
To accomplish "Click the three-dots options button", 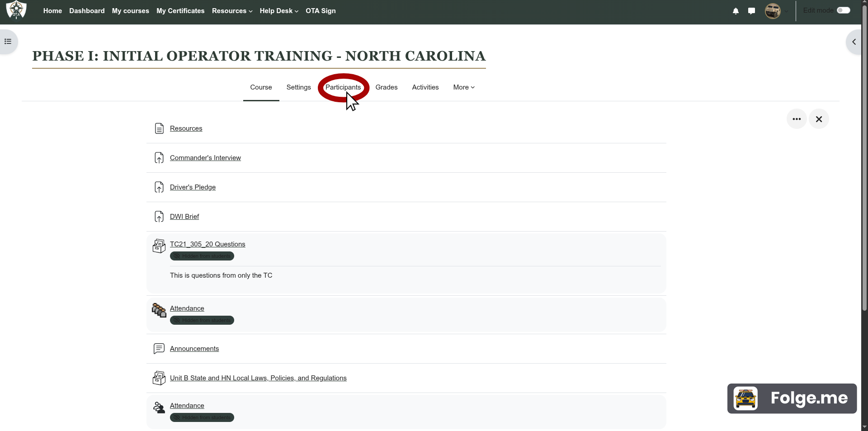I will (x=797, y=119).
